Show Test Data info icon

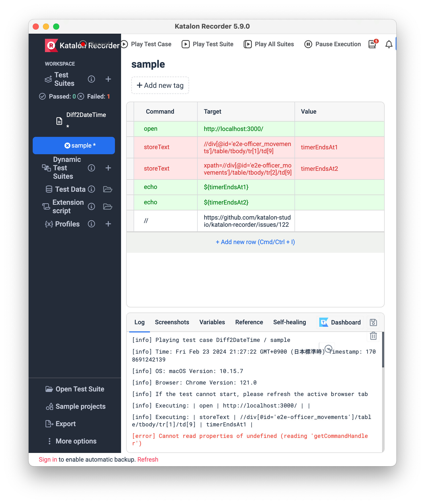tap(91, 189)
